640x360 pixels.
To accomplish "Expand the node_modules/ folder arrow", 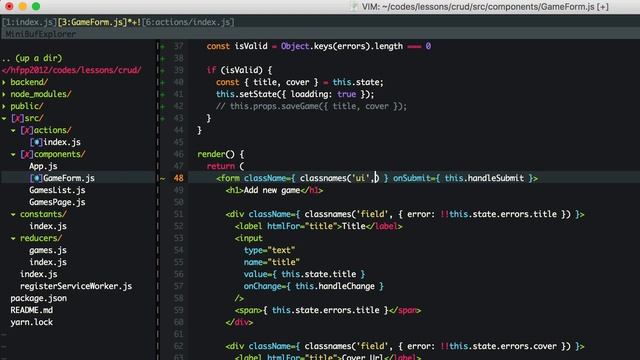I will pos(4,94).
